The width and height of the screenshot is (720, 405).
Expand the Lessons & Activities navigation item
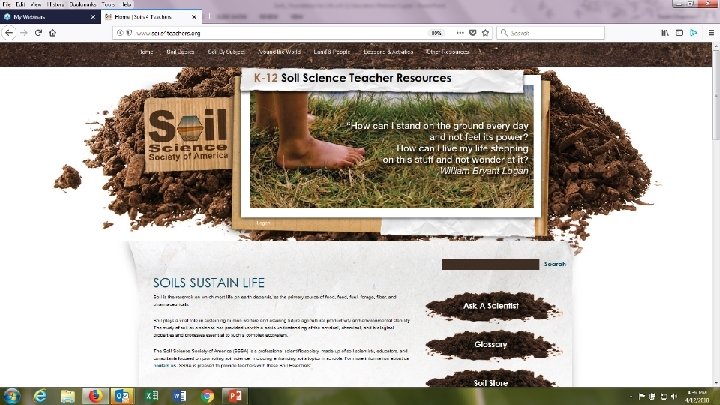point(388,52)
